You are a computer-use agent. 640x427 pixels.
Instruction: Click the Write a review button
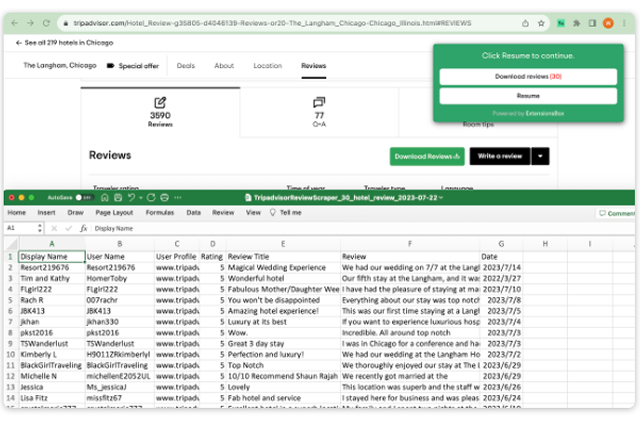(x=500, y=156)
